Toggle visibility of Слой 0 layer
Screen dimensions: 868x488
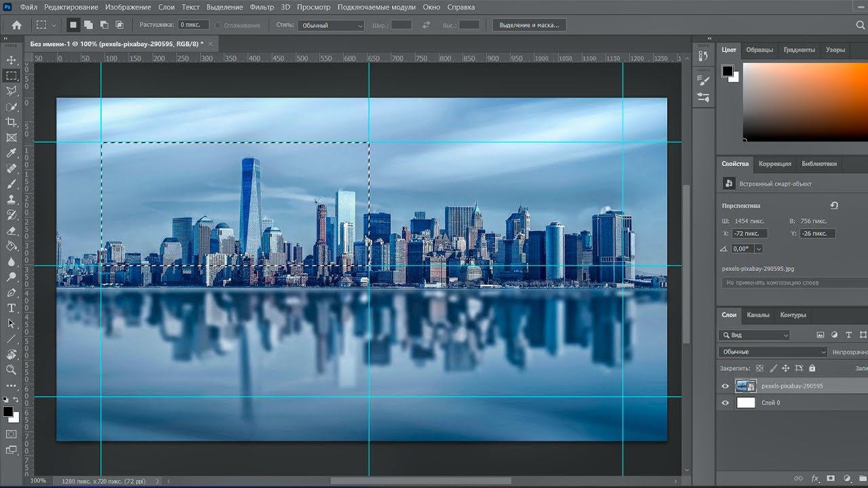(x=725, y=403)
